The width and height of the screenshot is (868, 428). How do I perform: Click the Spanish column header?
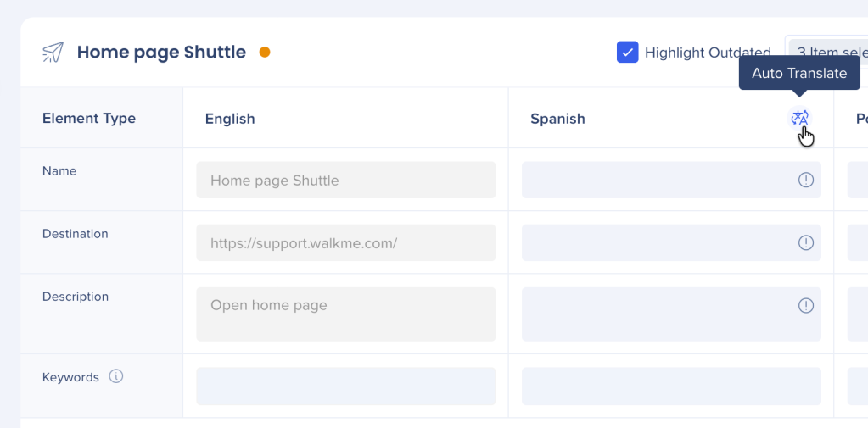click(x=557, y=119)
